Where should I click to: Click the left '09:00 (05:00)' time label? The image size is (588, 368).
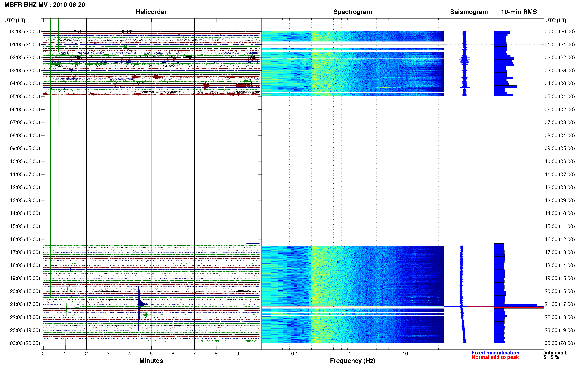click(x=25, y=148)
